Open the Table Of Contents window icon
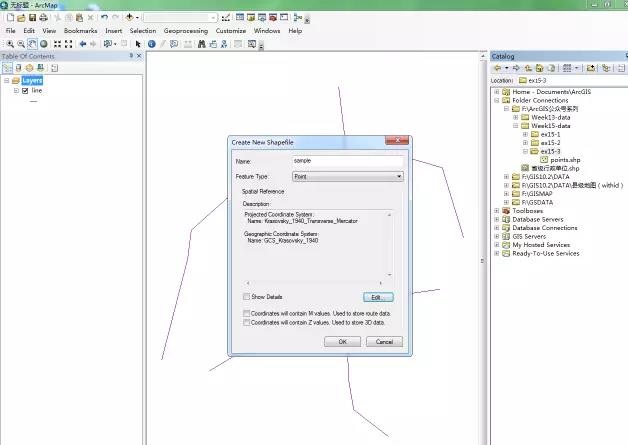628x445 pixels. point(240,17)
